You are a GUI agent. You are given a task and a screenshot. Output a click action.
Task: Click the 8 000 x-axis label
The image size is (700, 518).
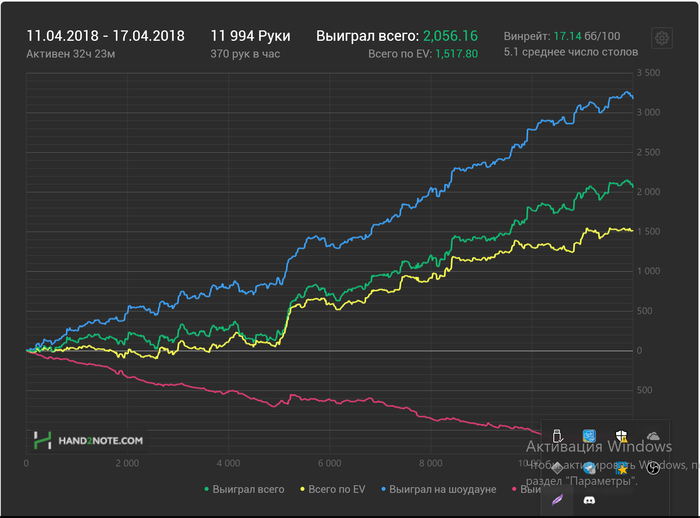[430, 464]
